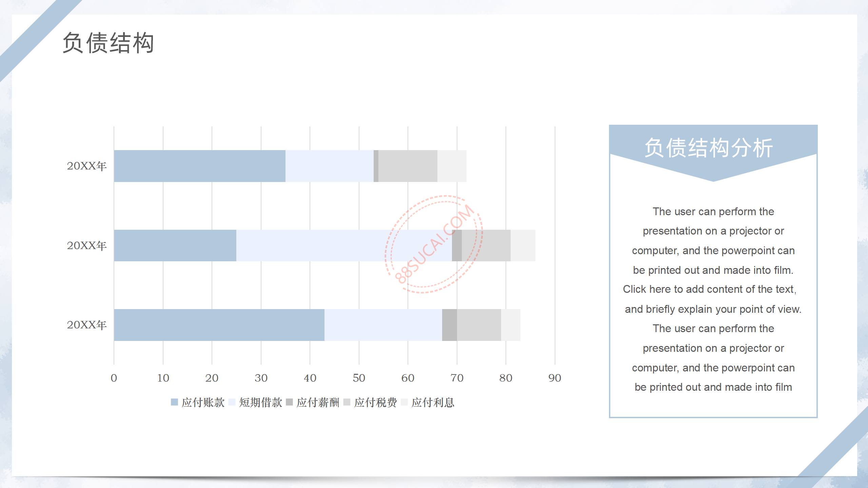Click the bottom bar's 应付利息 end segment
This screenshot has width=868, height=488.
(x=511, y=325)
